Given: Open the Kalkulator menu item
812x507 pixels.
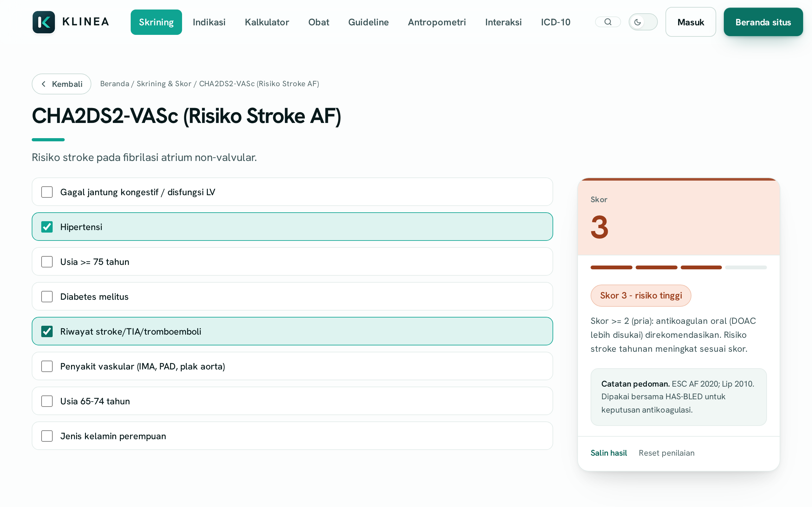Looking at the screenshot, I should click(x=267, y=22).
